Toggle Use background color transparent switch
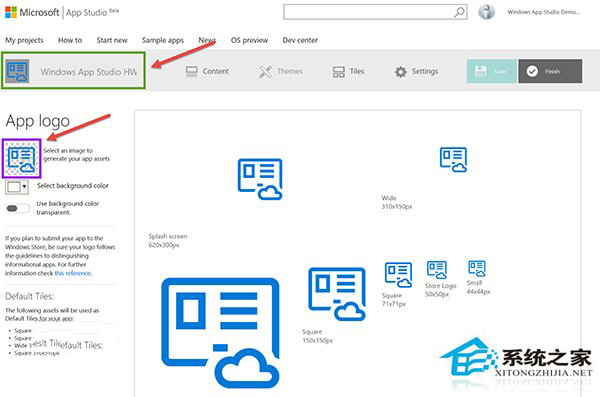The width and height of the screenshot is (600, 397). [x=18, y=208]
